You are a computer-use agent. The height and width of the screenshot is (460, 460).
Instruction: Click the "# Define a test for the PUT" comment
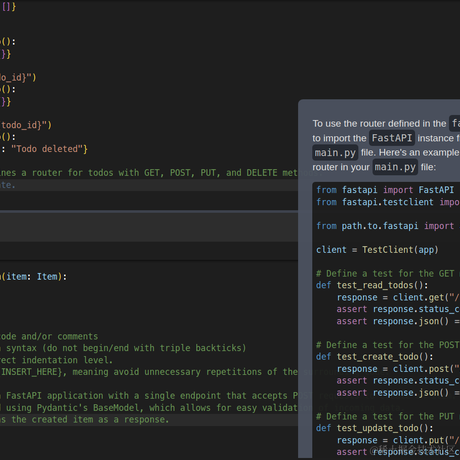click(385, 416)
